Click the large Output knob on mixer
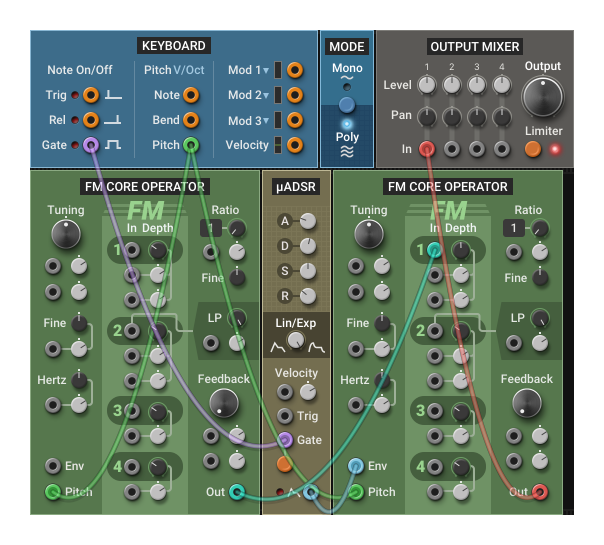Image resolution: width=604 pixels, height=545 pixels. pyautogui.click(x=543, y=97)
